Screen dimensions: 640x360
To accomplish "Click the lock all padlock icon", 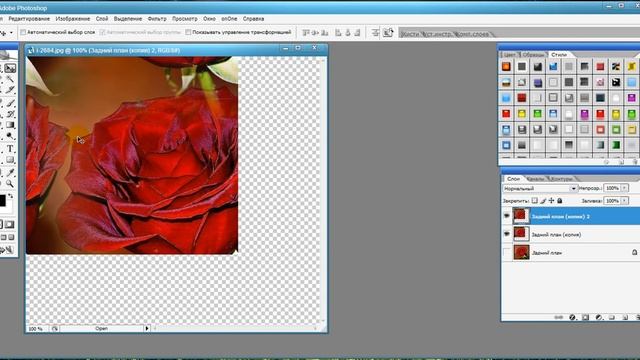I will [x=560, y=200].
